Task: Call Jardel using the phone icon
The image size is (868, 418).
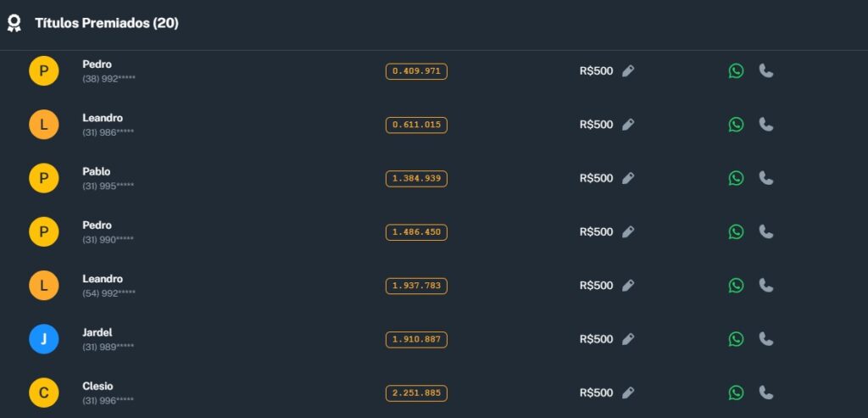Action: 766,339
